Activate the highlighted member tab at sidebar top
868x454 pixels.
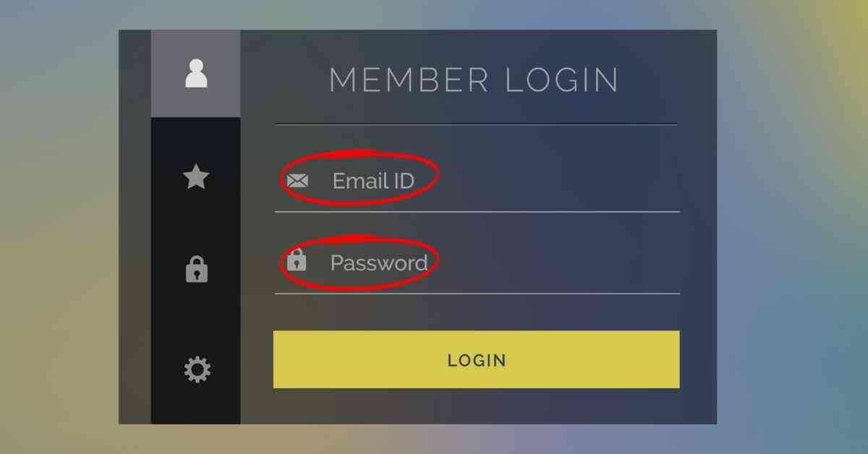coord(195,74)
